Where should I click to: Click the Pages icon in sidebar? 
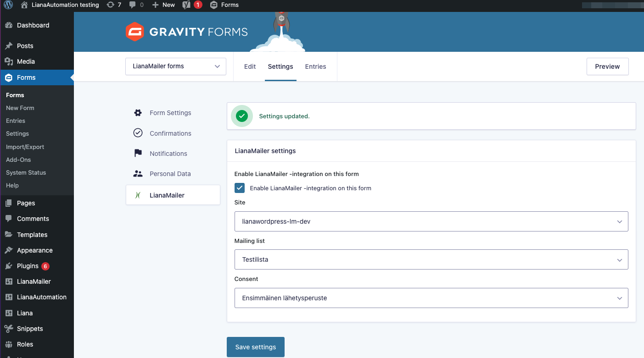point(9,203)
